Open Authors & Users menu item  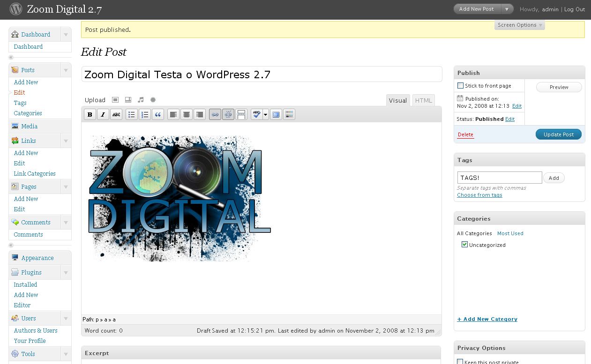click(x=36, y=330)
